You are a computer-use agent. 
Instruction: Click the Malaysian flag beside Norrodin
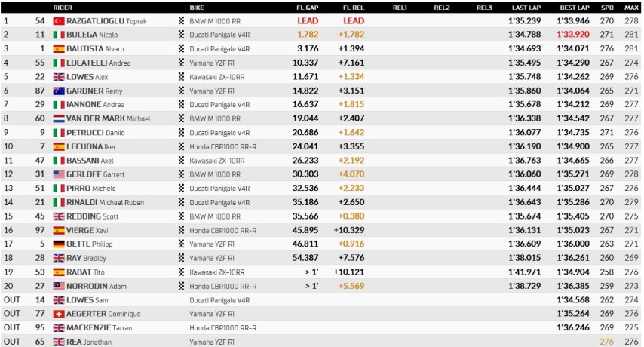(59, 286)
